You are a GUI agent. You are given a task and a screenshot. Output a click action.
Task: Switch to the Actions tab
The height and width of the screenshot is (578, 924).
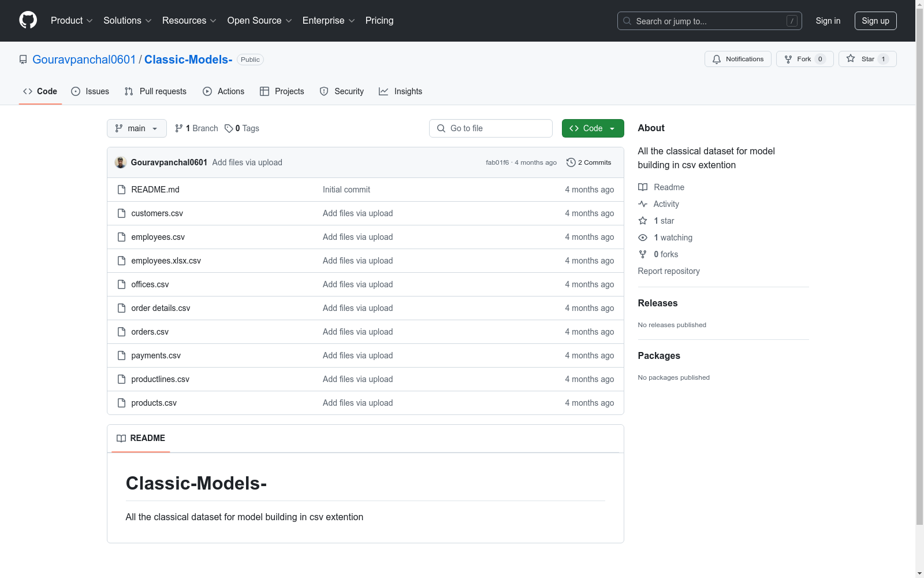click(223, 91)
